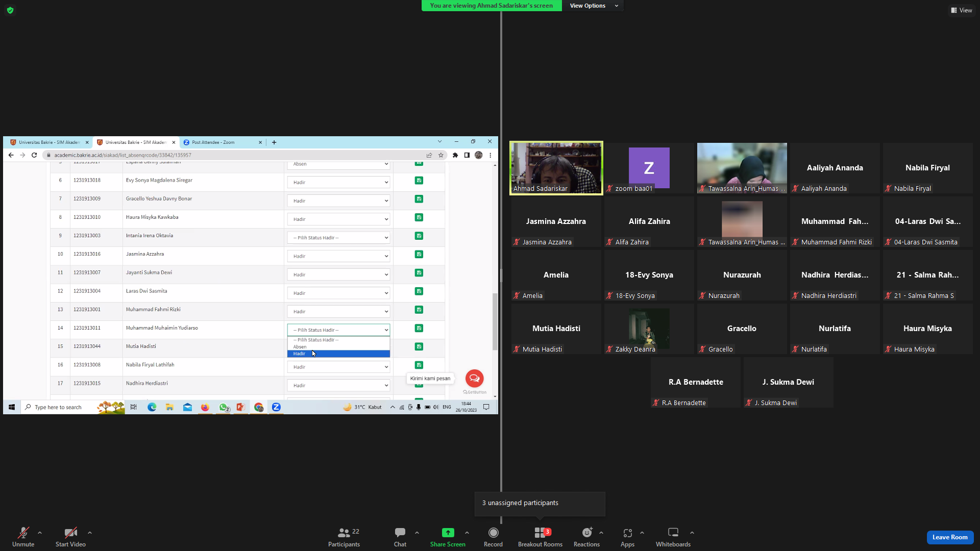Screen dimensions: 980x551
Task: Save attendance for Mutia Hadisti
Action: (x=419, y=347)
